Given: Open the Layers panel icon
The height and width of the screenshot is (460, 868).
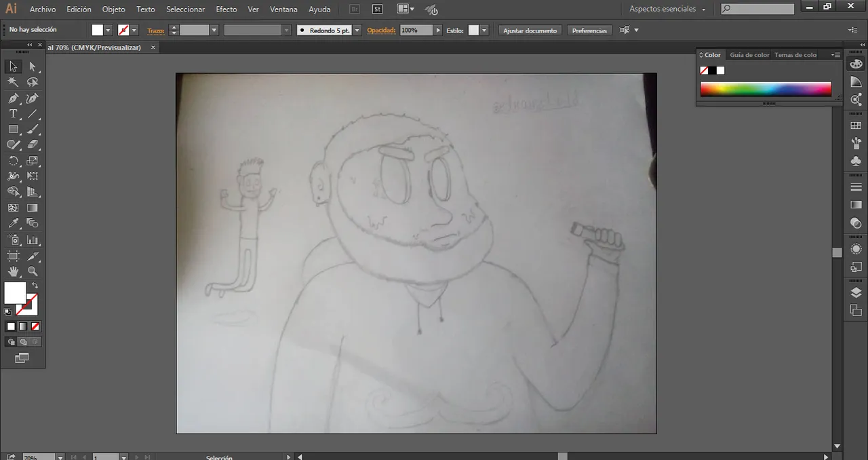Looking at the screenshot, I should (x=855, y=292).
